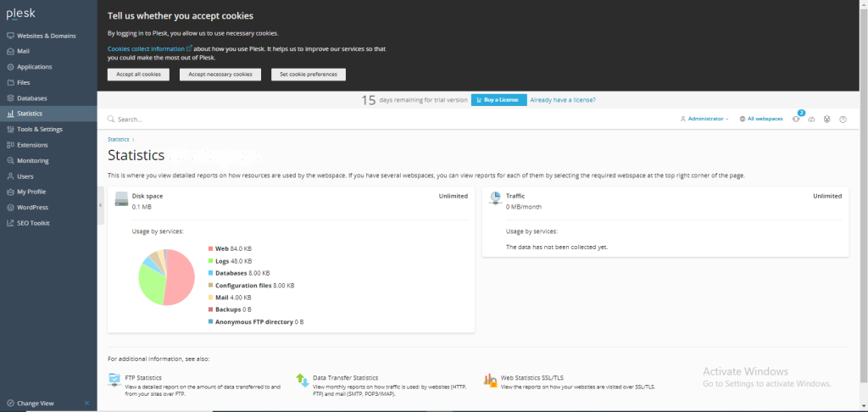Click the Tools & Settings sliders icon
Image resolution: width=868 pixels, height=412 pixels.
coord(10,129)
